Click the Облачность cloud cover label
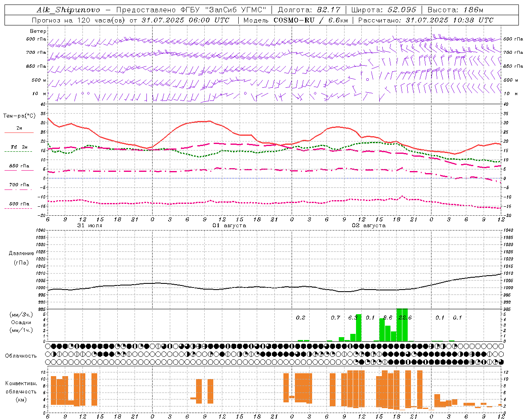Viewport: 525px width, 420px height. tap(21, 356)
